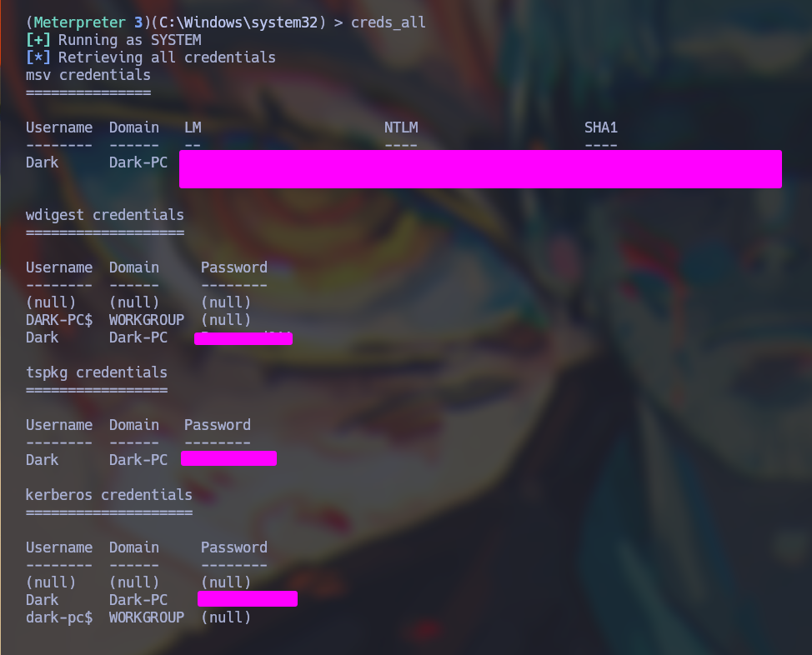Click 'Password' header in tspkg table
The image size is (812, 655).
pyautogui.click(x=218, y=425)
